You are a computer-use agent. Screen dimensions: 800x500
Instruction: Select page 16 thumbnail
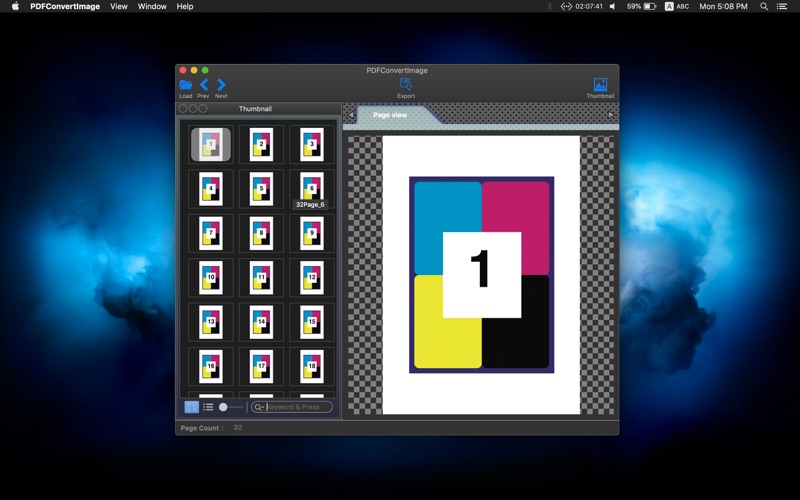click(x=211, y=366)
